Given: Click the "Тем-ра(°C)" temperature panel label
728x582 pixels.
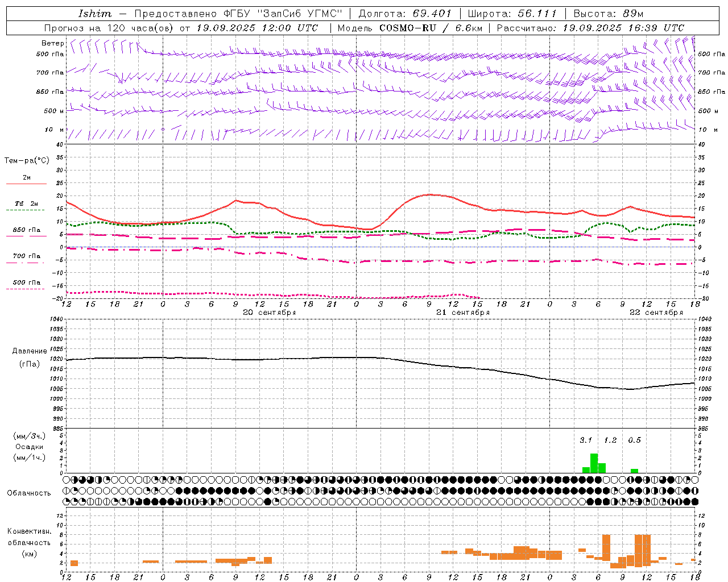Looking at the screenshot, I should [x=27, y=160].
